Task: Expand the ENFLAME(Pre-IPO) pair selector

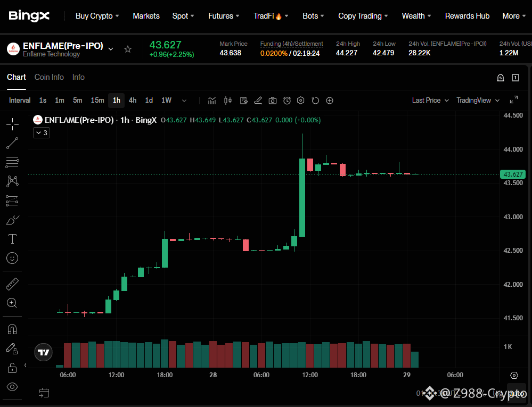Action: pos(111,49)
